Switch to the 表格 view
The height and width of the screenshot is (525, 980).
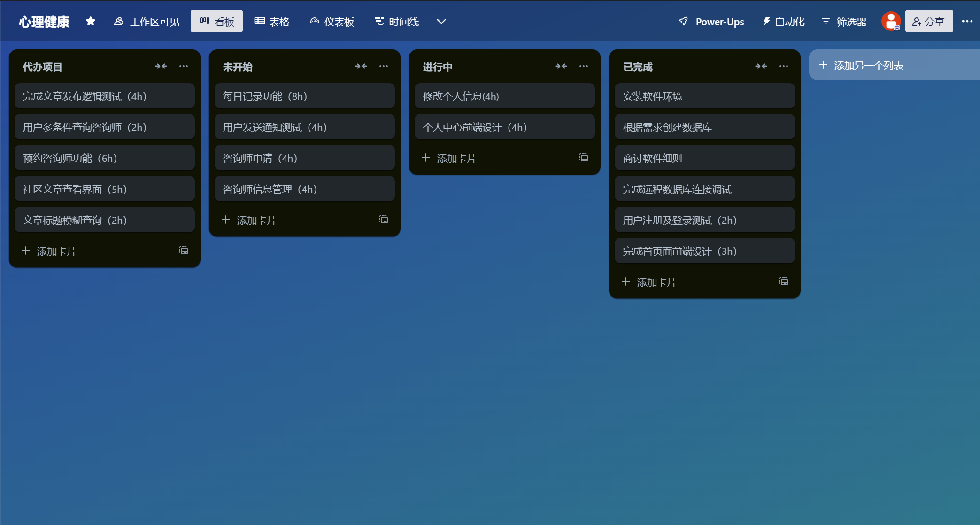(272, 22)
